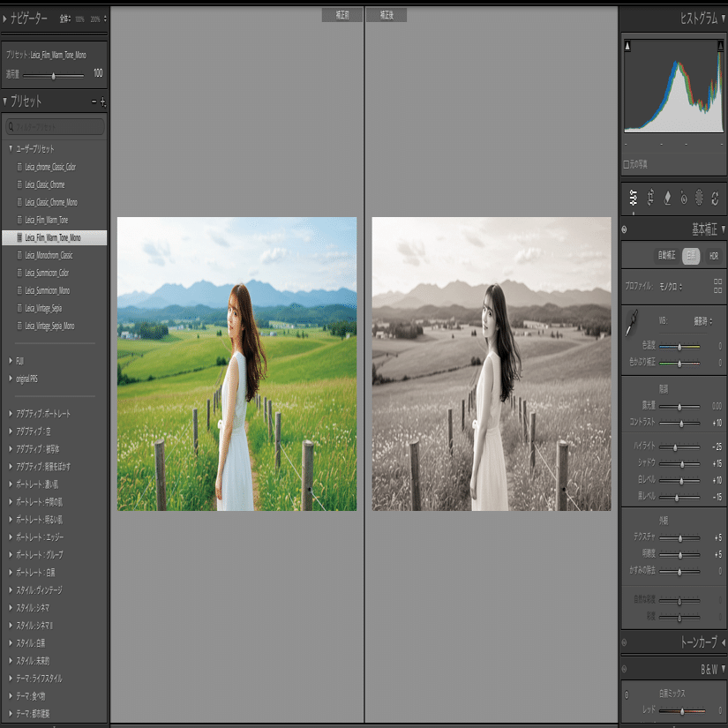The image size is (728, 728).
Task: Toggle histogram highlight clipping triangle indicator
Action: click(721, 46)
